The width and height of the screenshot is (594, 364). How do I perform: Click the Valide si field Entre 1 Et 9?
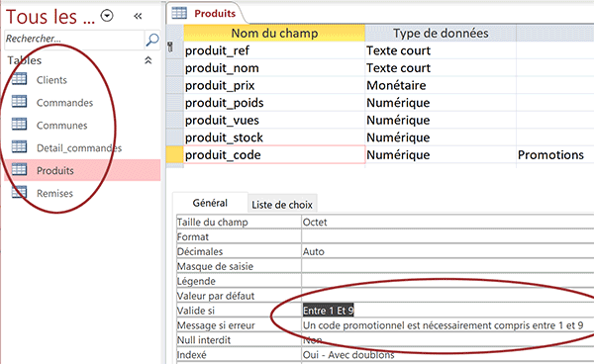447,311
